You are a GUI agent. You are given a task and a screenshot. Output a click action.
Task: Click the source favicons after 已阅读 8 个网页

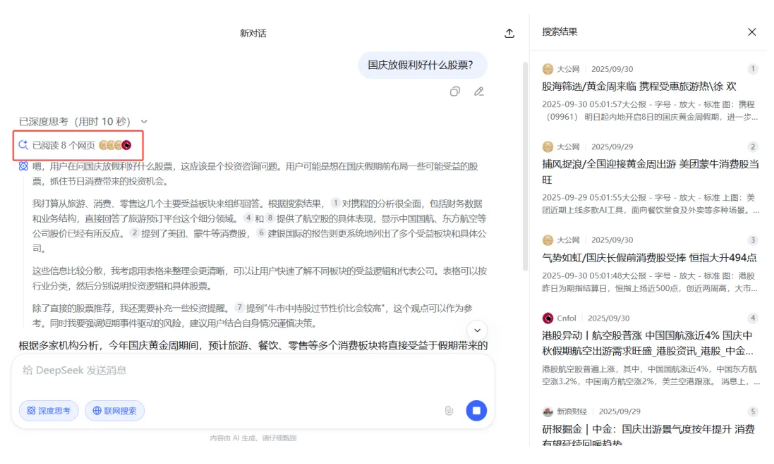click(x=115, y=145)
